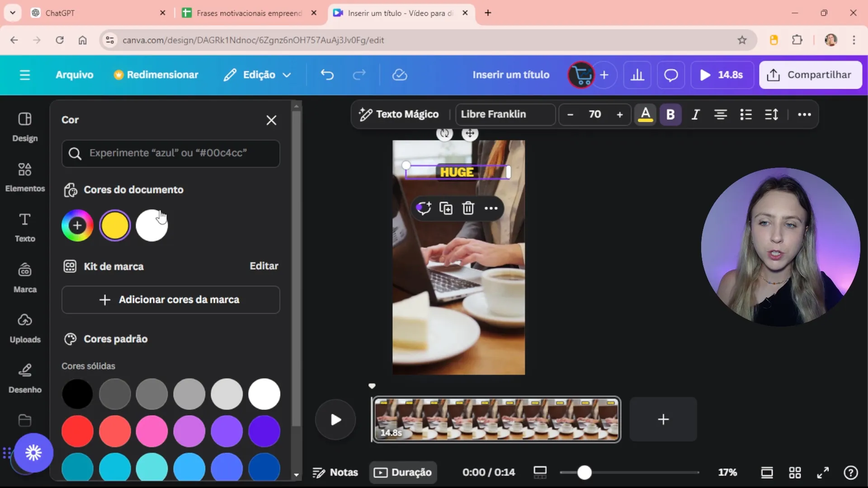Toggle bold text formatting
Viewport: 868px width, 488px height.
(670, 115)
